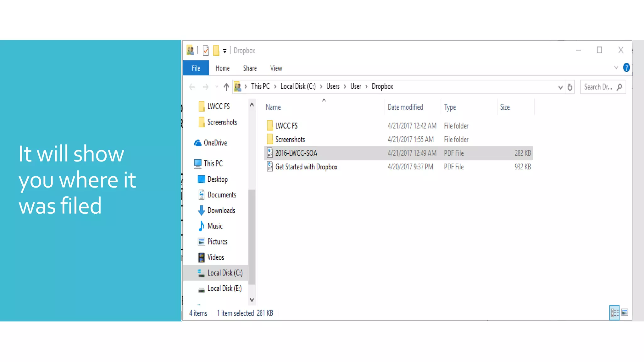Switch to the Home ribbon tab
Viewport: 644px width, 362px height.
[223, 68]
